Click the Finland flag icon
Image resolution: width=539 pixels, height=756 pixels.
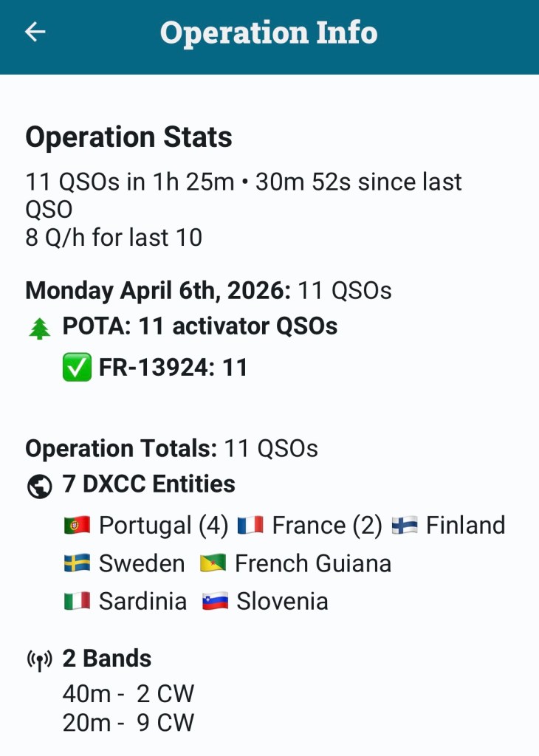[405, 526]
